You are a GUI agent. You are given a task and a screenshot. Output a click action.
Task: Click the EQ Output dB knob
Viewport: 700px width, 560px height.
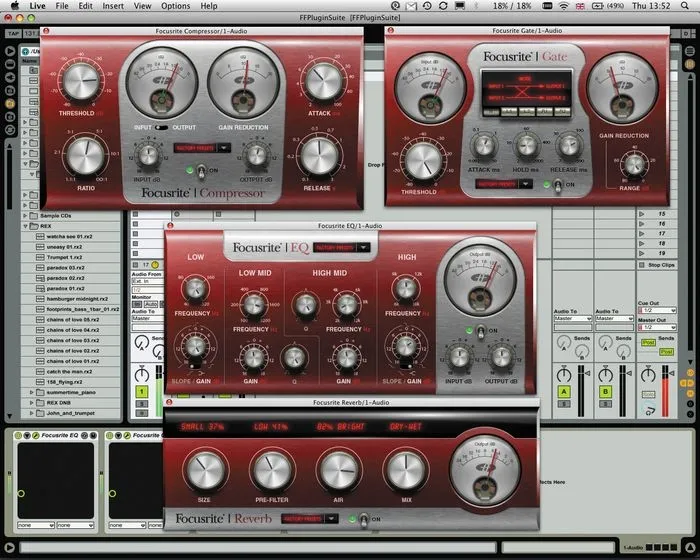(501, 356)
